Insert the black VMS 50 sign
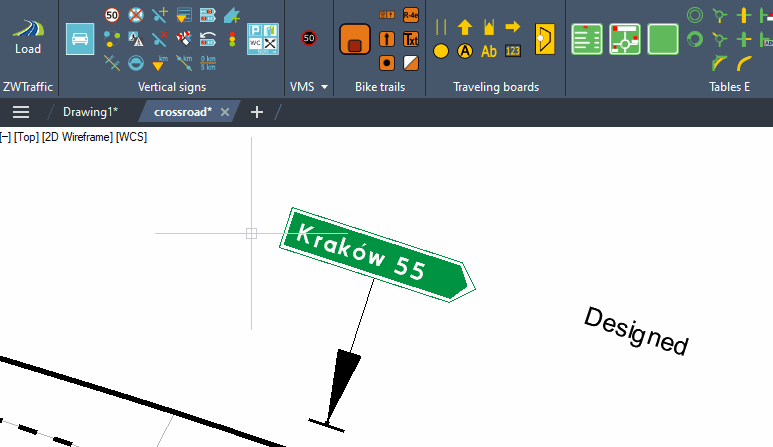Screen dimensions: 773x447 [x=309, y=38]
